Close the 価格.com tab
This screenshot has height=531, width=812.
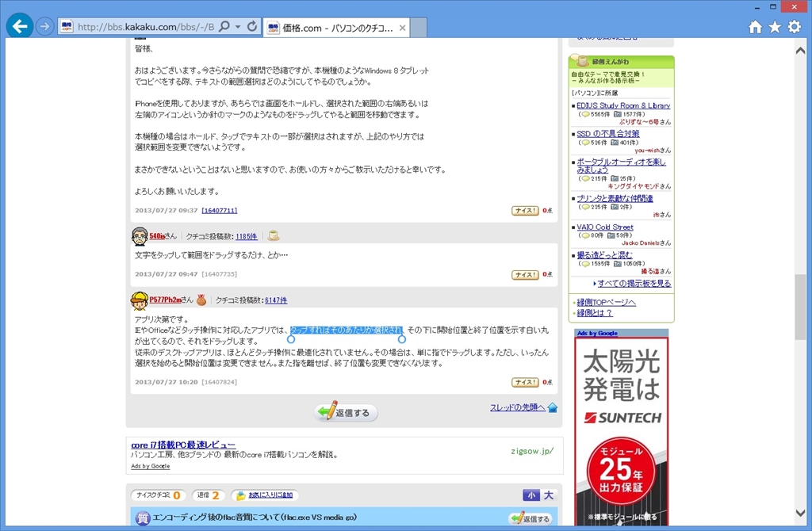(402, 28)
